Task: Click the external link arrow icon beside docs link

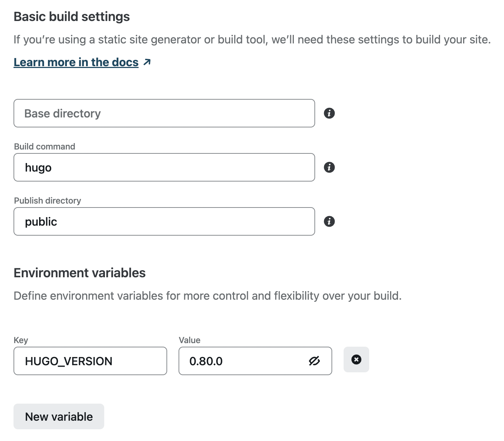Action: pos(147,62)
